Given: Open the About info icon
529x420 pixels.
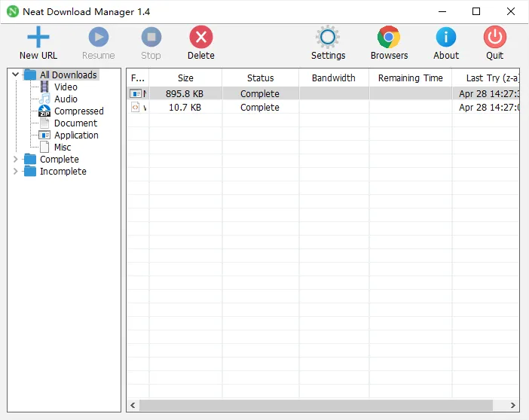Looking at the screenshot, I should pos(445,37).
